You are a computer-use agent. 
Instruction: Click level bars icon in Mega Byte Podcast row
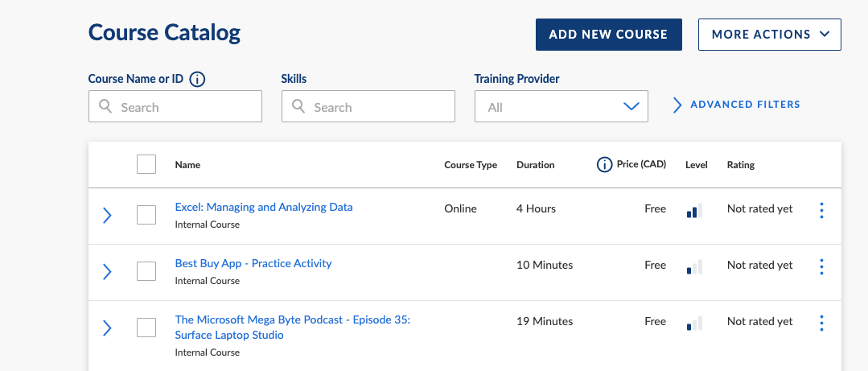(694, 324)
